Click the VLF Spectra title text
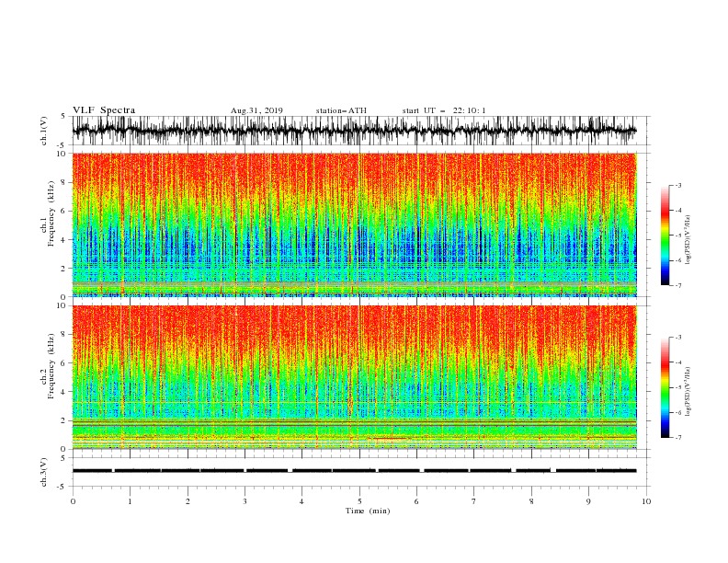The image size is (728, 563). [104, 110]
